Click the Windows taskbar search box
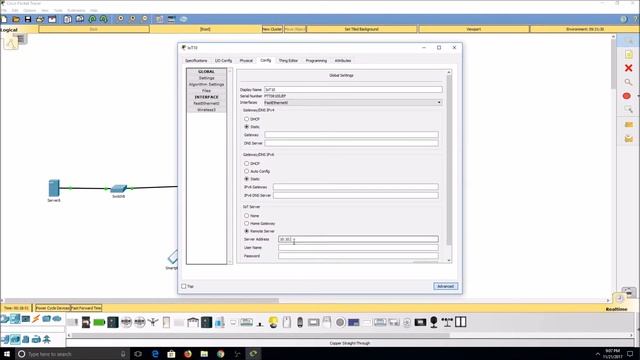Image resolution: width=640 pixels, height=360 pixels. [x=73, y=354]
